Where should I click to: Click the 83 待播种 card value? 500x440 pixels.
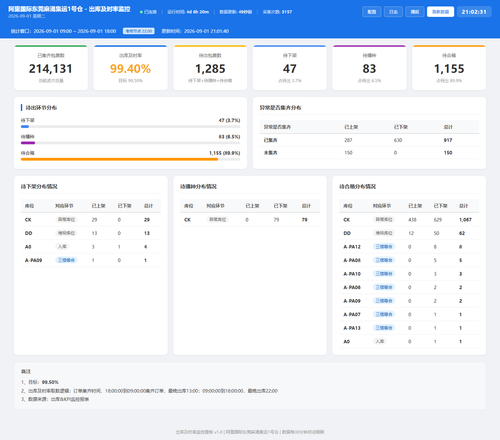(x=369, y=69)
